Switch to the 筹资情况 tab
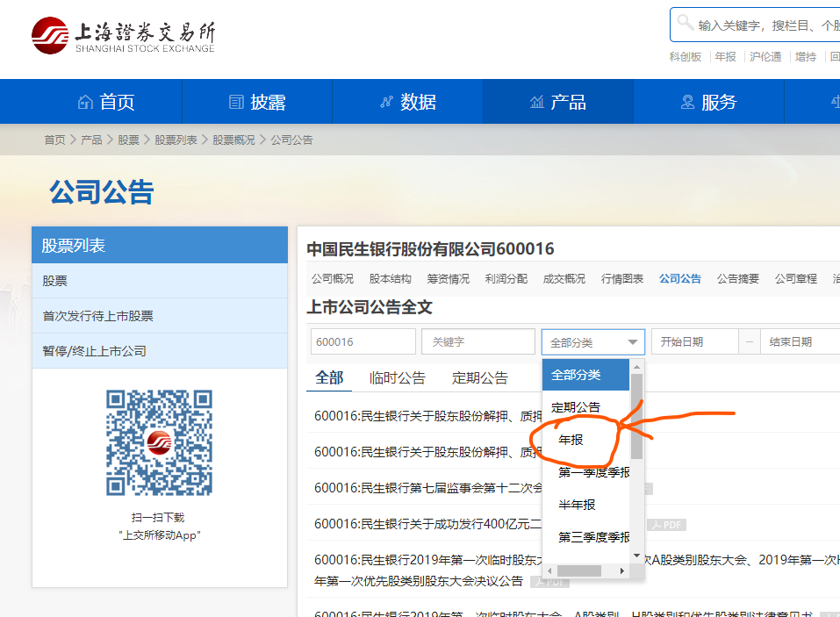This screenshot has height=617, width=840. (449, 278)
